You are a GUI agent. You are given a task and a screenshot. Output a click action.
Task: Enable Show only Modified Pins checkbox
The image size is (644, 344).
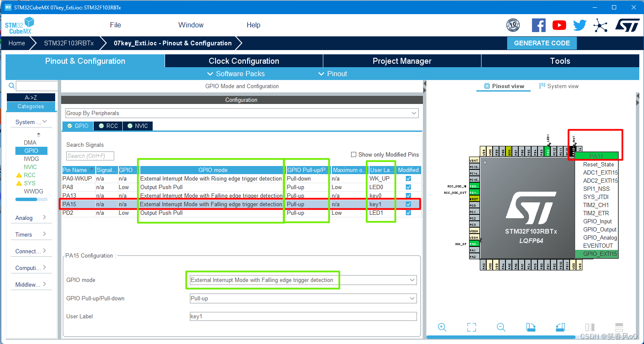354,154
